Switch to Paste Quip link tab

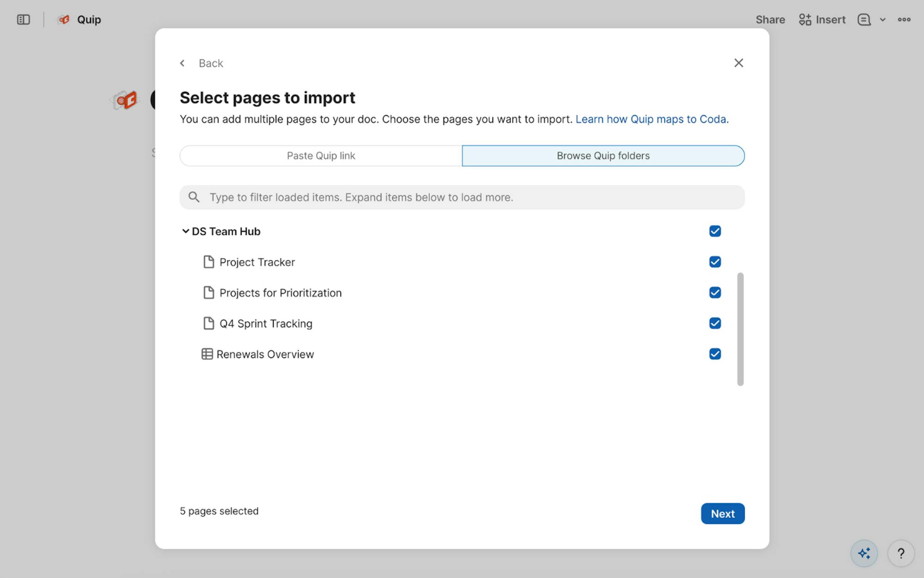coord(321,156)
